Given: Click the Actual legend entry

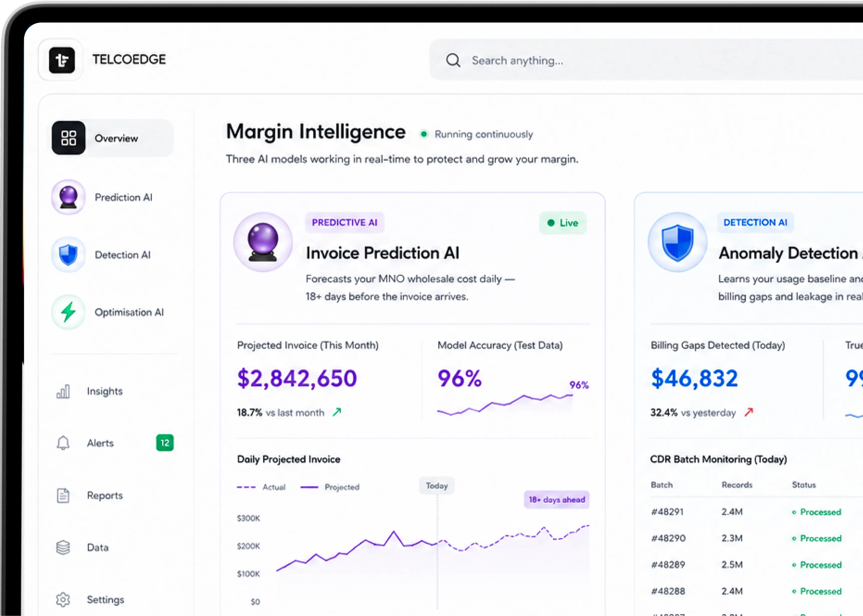Looking at the screenshot, I should point(261,487).
